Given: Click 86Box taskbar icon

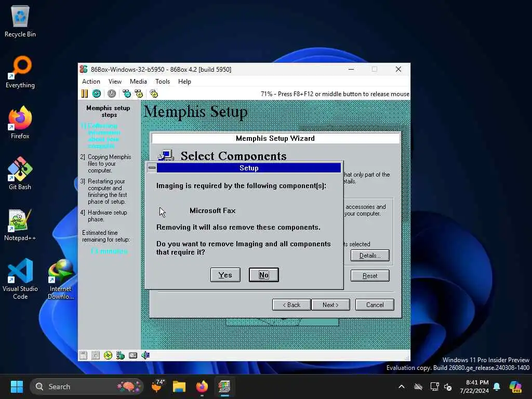Looking at the screenshot, I should coord(224,387).
